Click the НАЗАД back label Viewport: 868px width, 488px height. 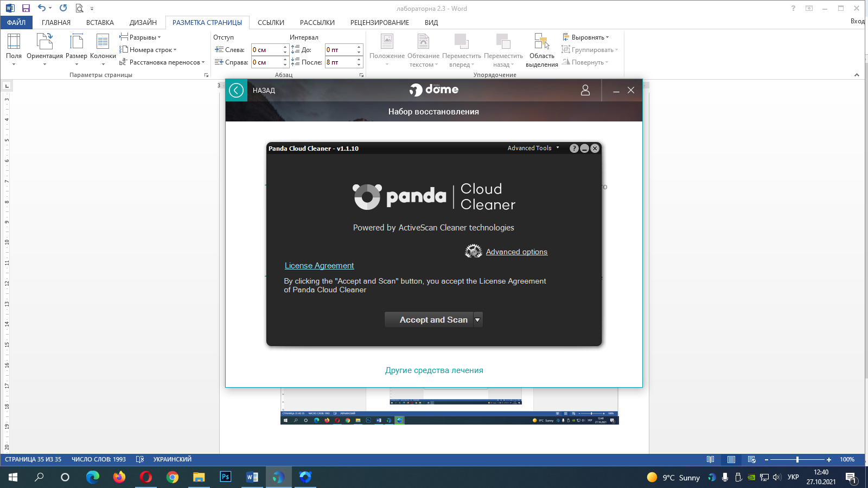264,91
